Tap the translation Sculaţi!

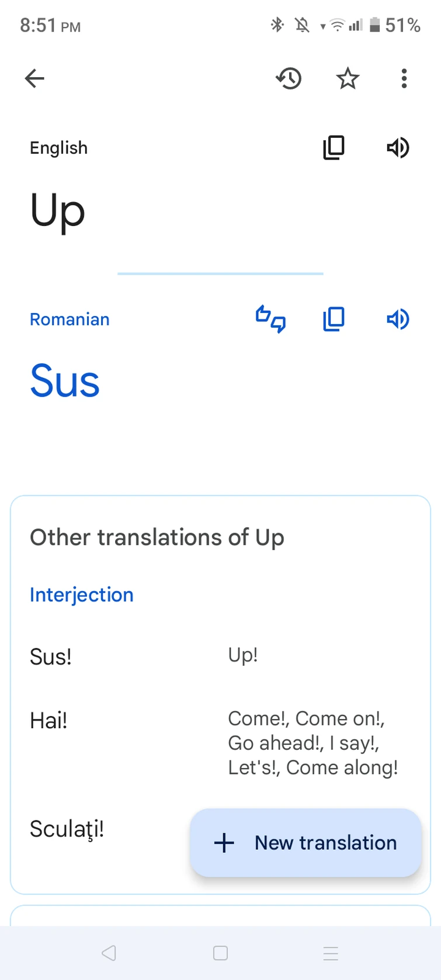click(67, 829)
